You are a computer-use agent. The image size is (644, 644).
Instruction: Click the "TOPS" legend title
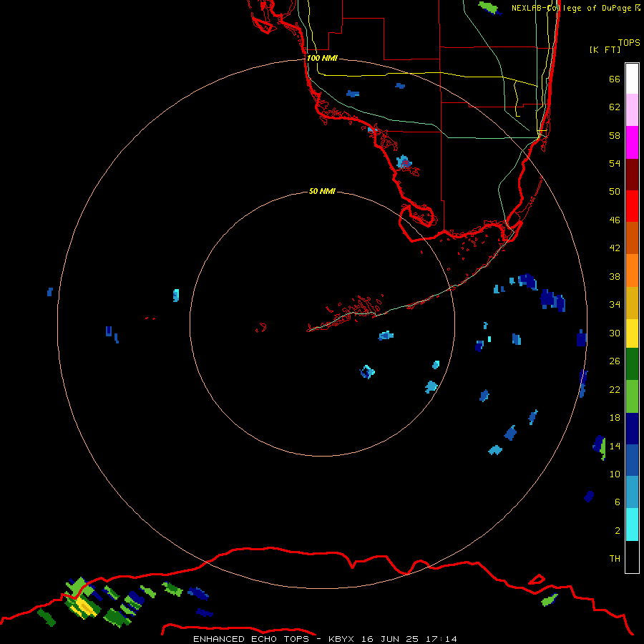(629, 42)
